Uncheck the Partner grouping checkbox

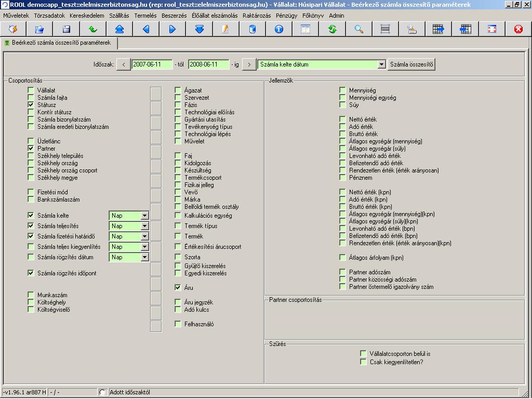pos(31,149)
